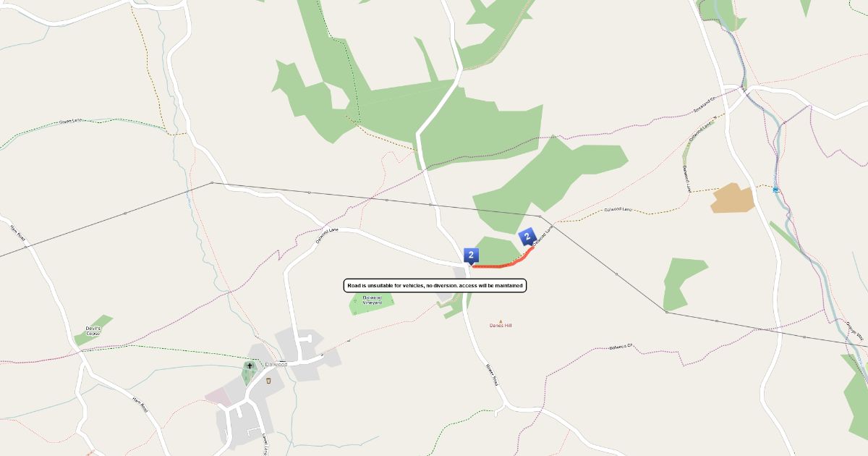Click the Danes Hill peak triangle icon
The height and width of the screenshot is (456, 868).
(x=501, y=319)
